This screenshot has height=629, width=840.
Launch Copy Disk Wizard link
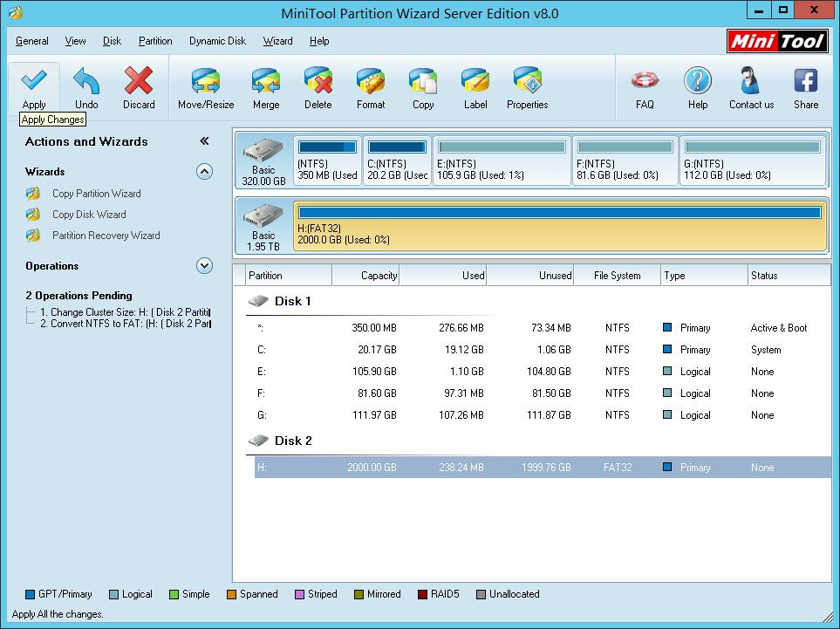(89, 215)
